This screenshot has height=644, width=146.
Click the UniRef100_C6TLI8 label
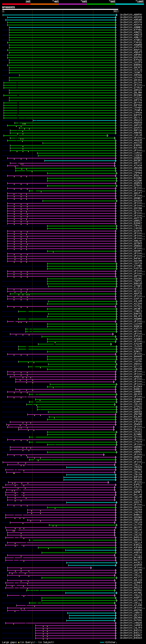coord(131,70)
